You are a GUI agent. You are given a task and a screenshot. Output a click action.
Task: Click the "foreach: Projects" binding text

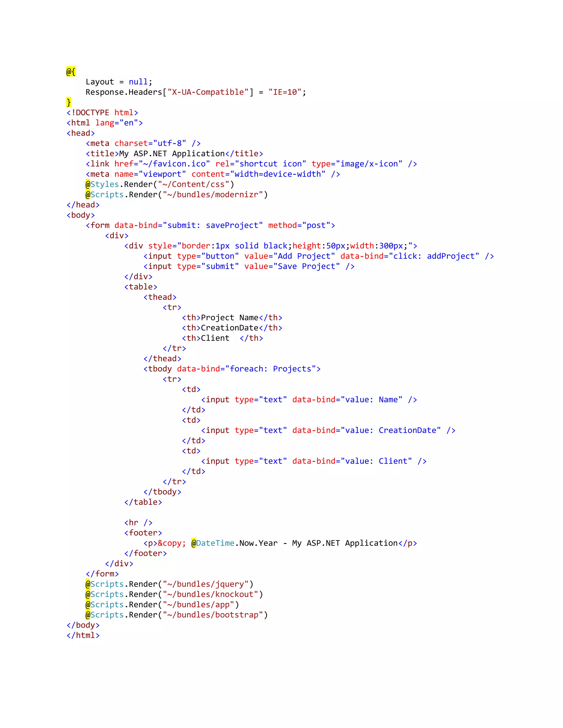tap(270, 369)
